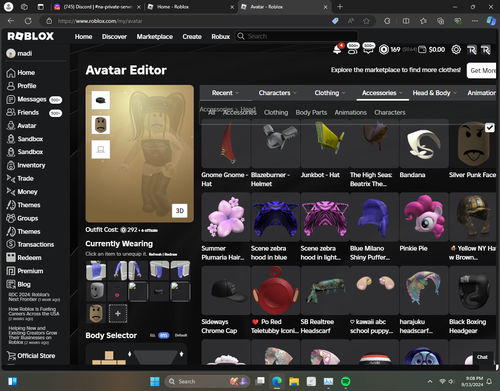The image size is (500, 391).
Task: Click the madi username link
Action: click(x=25, y=53)
